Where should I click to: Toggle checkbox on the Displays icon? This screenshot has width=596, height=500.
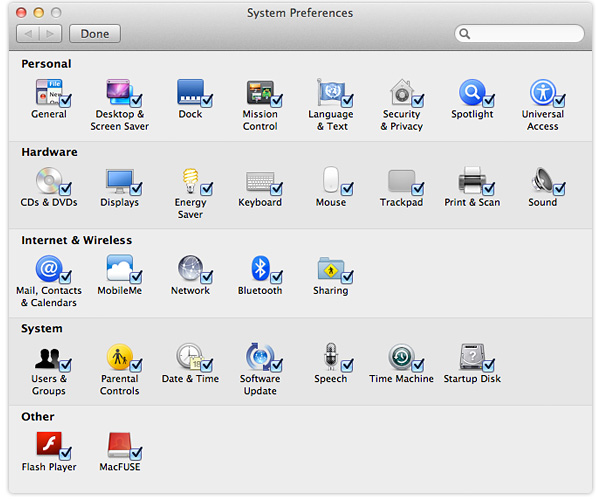pyautogui.click(x=136, y=189)
